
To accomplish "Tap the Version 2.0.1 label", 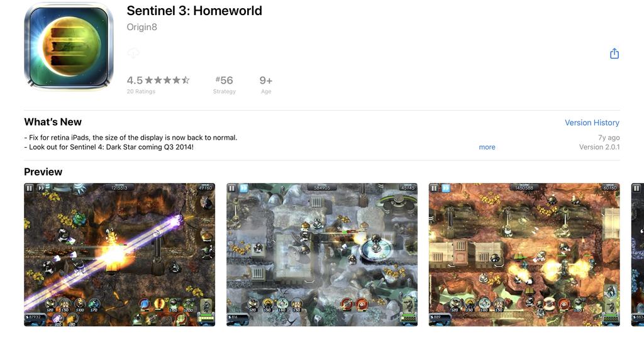I will click(599, 147).
